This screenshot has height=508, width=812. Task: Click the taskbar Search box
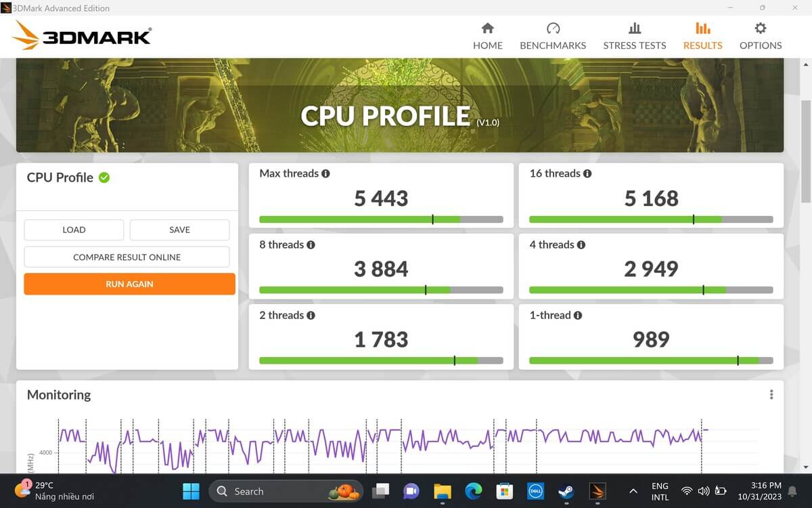pyautogui.click(x=286, y=491)
